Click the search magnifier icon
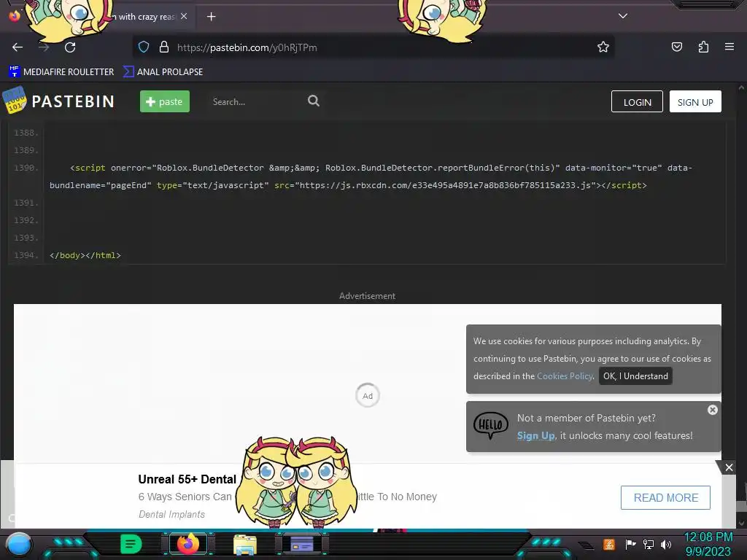 [x=313, y=101]
